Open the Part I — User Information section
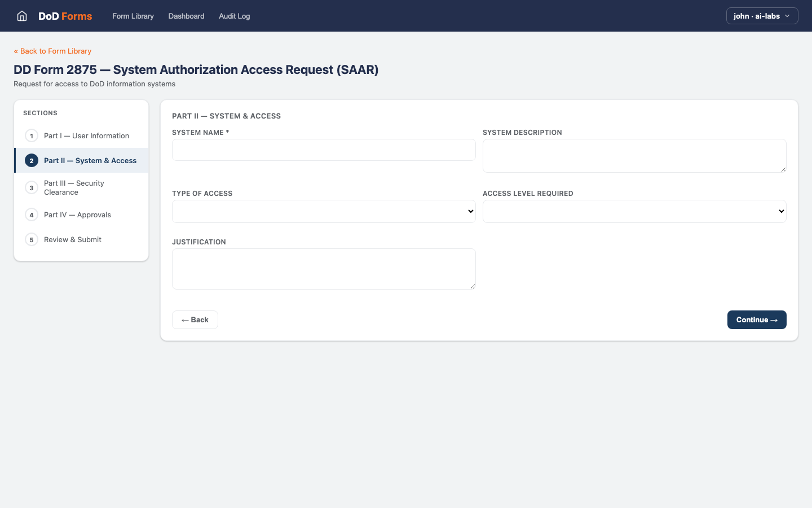This screenshot has width=812, height=508. pyautogui.click(x=86, y=135)
